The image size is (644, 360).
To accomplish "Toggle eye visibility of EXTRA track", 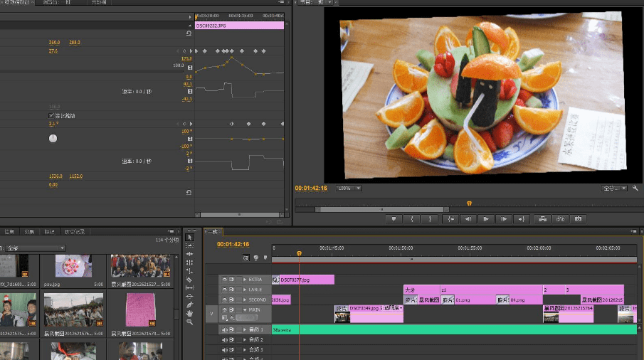I will tap(225, 280).
